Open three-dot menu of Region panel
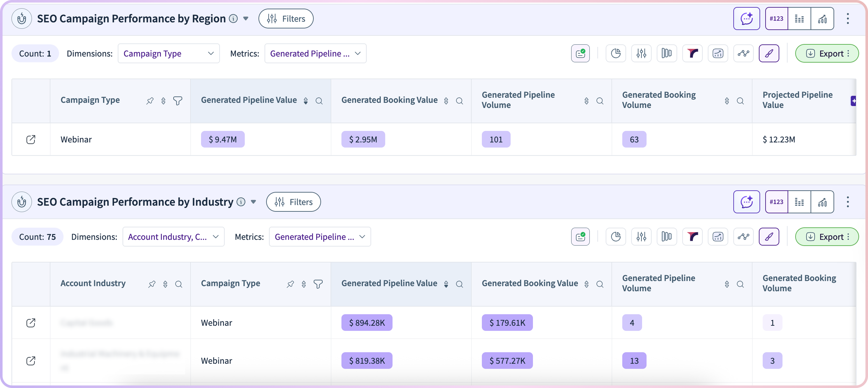The image size is (868, 388). 848,19
